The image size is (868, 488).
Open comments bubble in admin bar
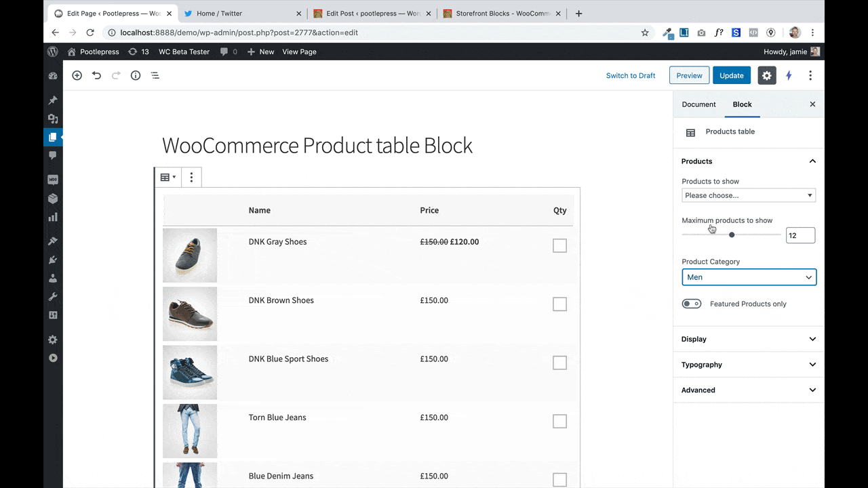point(229,52)
